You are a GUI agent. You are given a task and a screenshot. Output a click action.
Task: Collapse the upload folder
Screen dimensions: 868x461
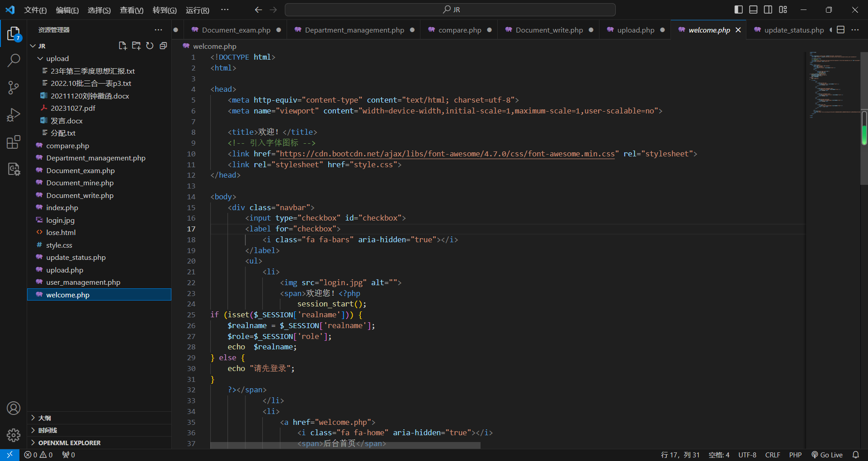pos(57,58)
